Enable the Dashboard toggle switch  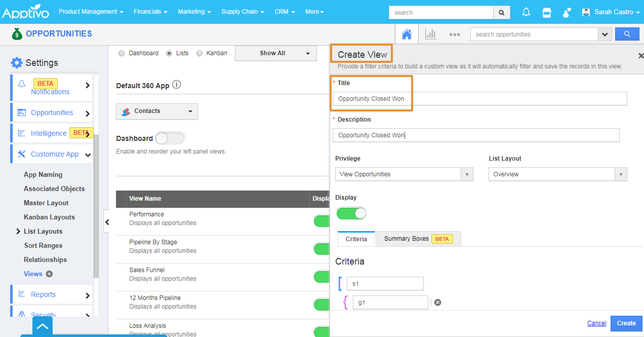point(170,138)
